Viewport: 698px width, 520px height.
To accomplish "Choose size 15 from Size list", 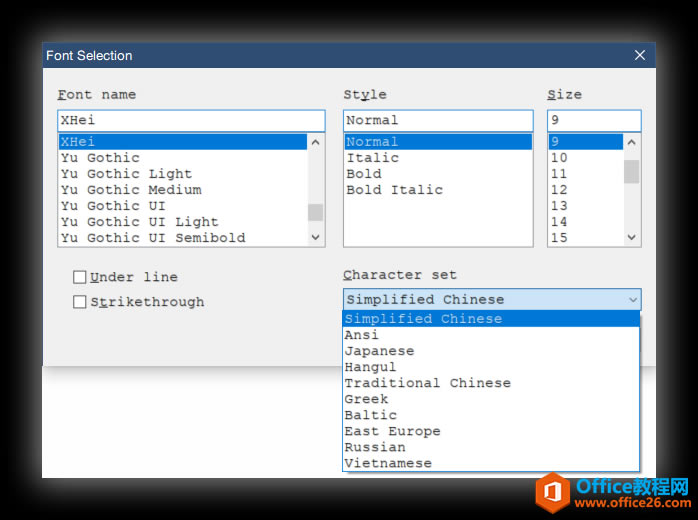I will click(559, 238).
